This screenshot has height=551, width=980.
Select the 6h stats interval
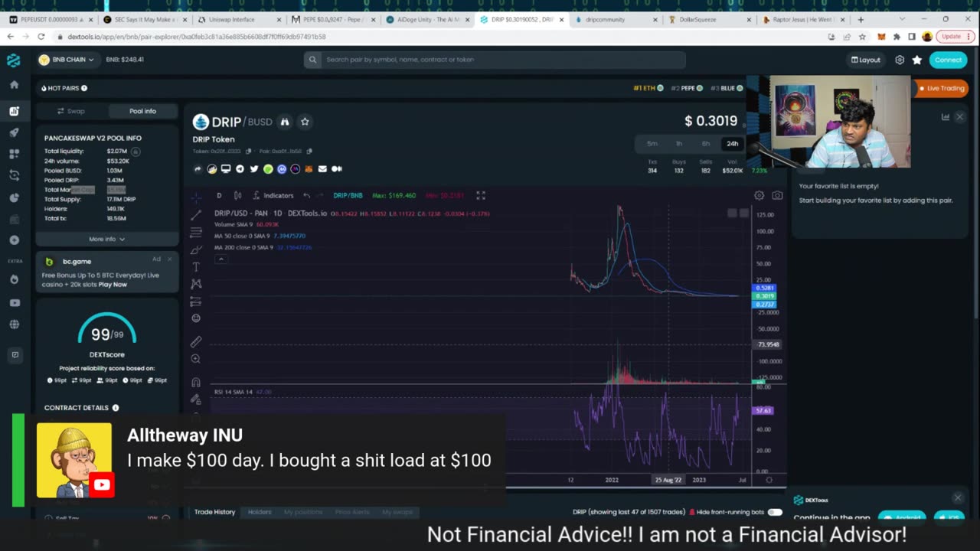(x=705, y=144)
